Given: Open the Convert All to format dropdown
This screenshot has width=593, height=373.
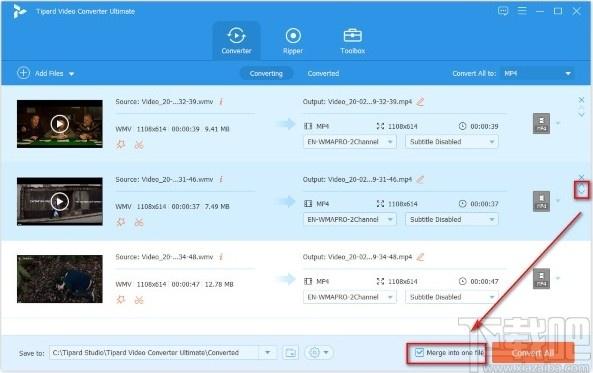Looking at the screenshot, I should point(537,73).
